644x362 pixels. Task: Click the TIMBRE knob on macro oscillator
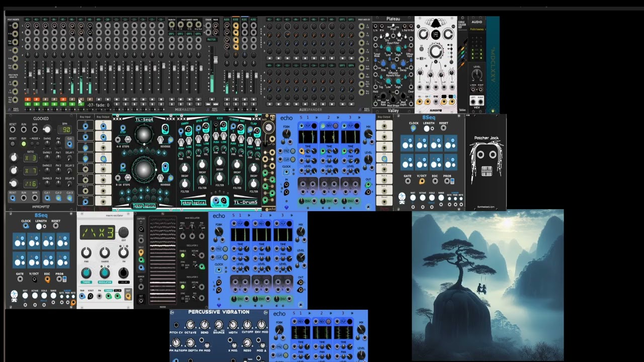pos(87,273)
